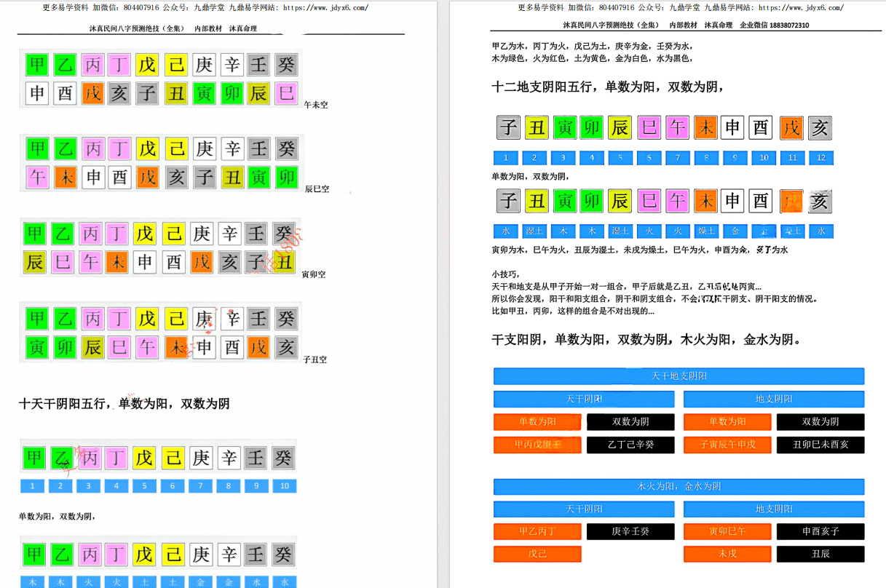Click the "午未空" label text
This screenshot has width=886, height=588.
coord(316,106)
